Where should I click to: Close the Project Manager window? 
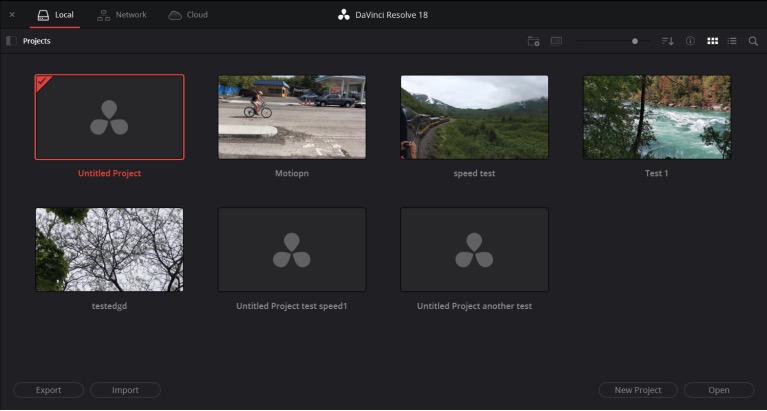(x=12, y=15)
